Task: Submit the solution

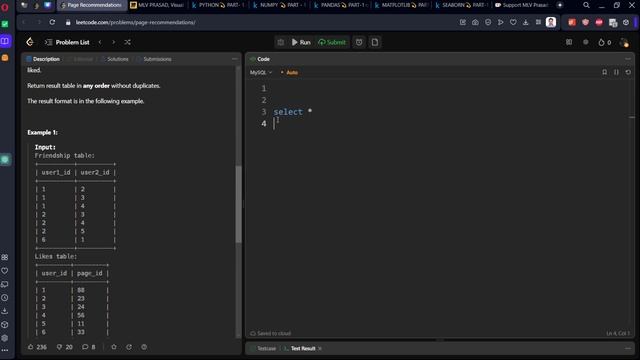Action: [332, 42]
